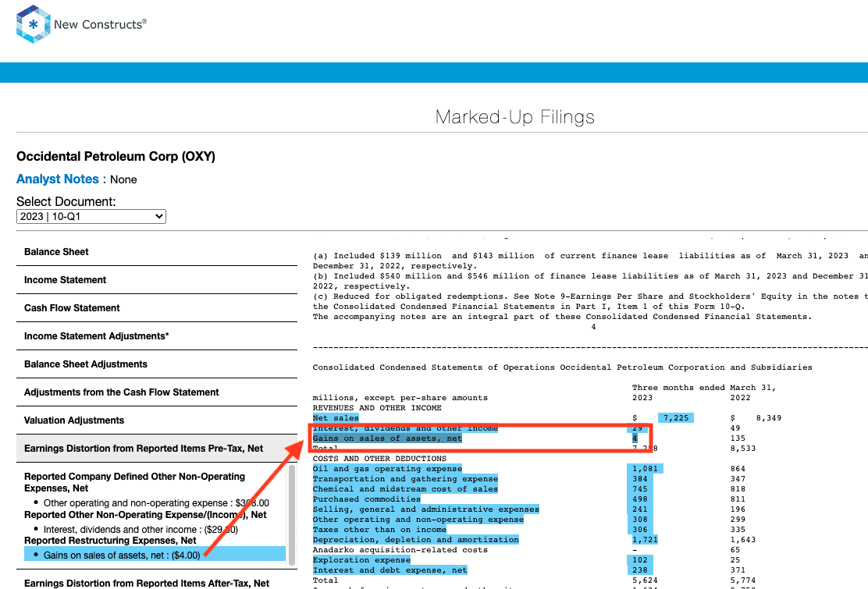Click highlighted Chemical and midstream cost of sales

tap(405, 489)
